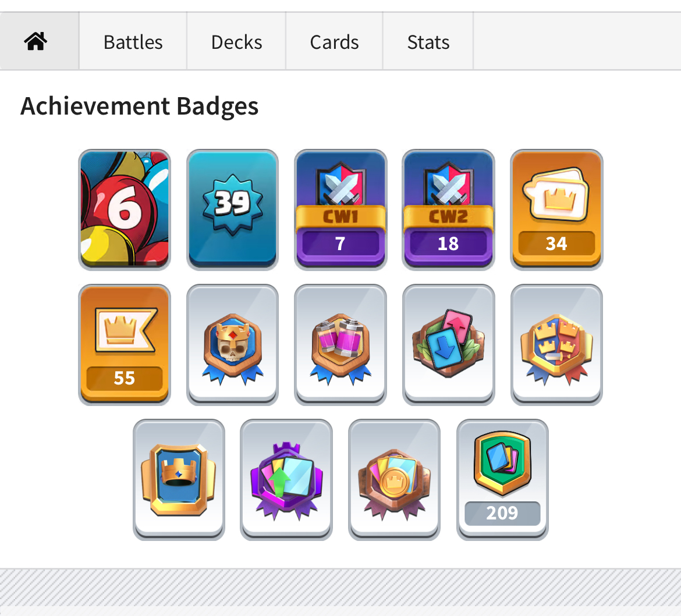Click the green card collection badge 209

pos(502,480)
